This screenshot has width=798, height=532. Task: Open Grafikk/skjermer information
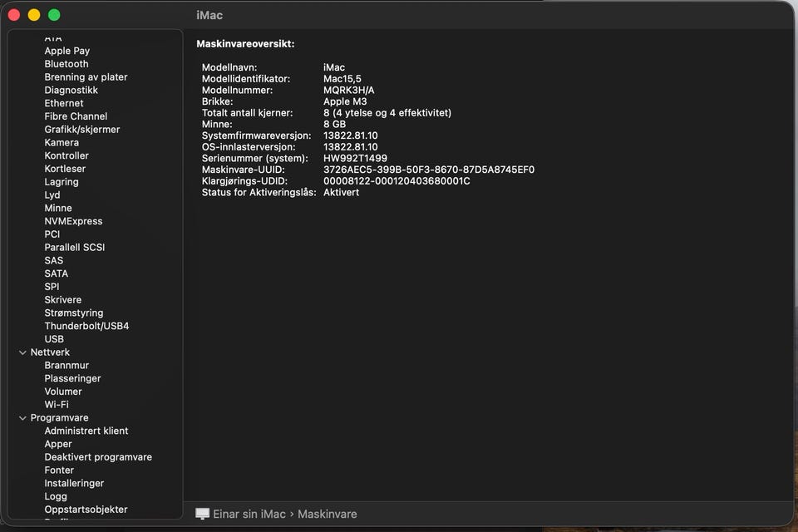[82, 130]
